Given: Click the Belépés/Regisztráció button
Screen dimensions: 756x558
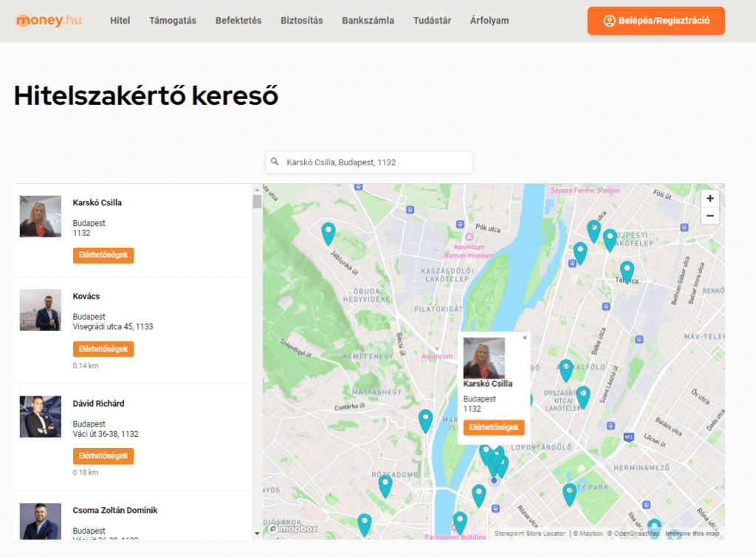Looking at the screenshot, I should 656,21.
